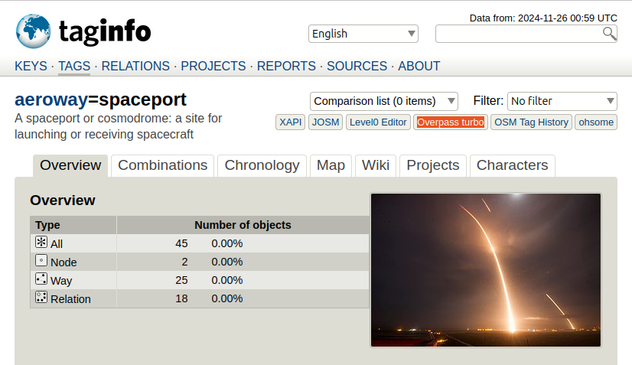This screenshot has width=632, height=365.
Task: Click the All objects asterisk icon
Action: coord(41,242)
